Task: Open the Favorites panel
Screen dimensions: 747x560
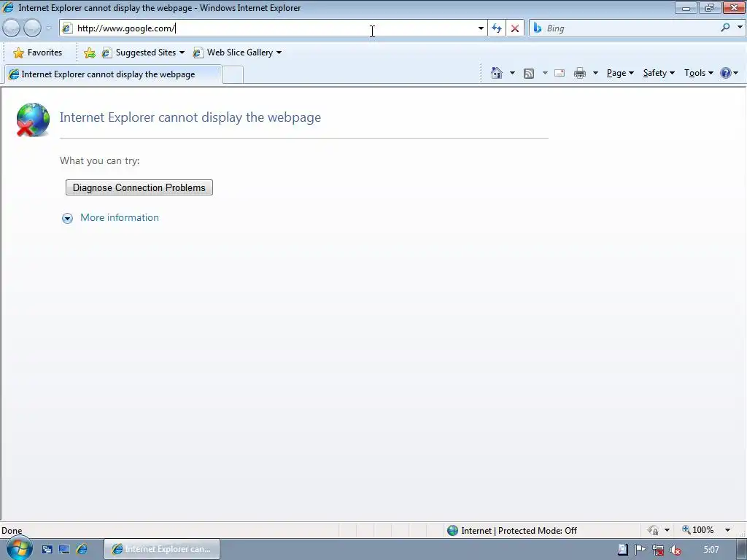Action: tap(38, 52)
